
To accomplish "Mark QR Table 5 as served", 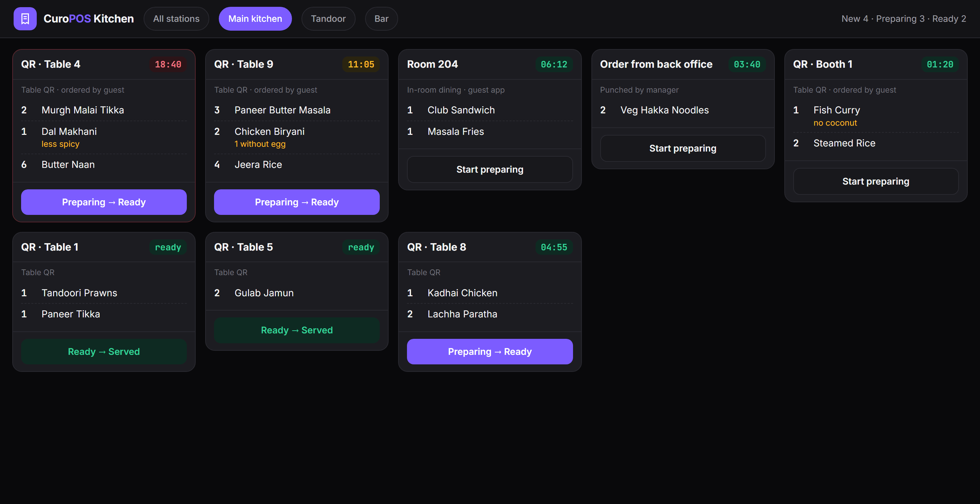I will tap(297, 330).
